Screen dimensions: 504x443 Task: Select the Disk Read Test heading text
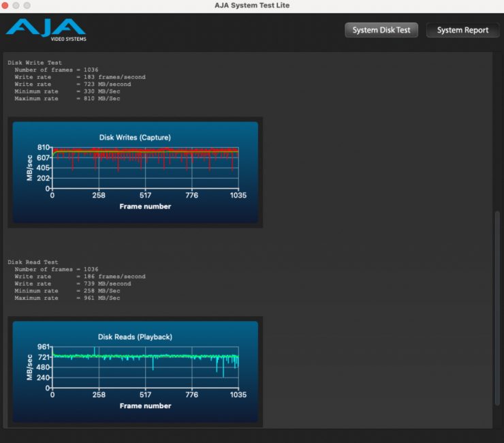(33, 262)
